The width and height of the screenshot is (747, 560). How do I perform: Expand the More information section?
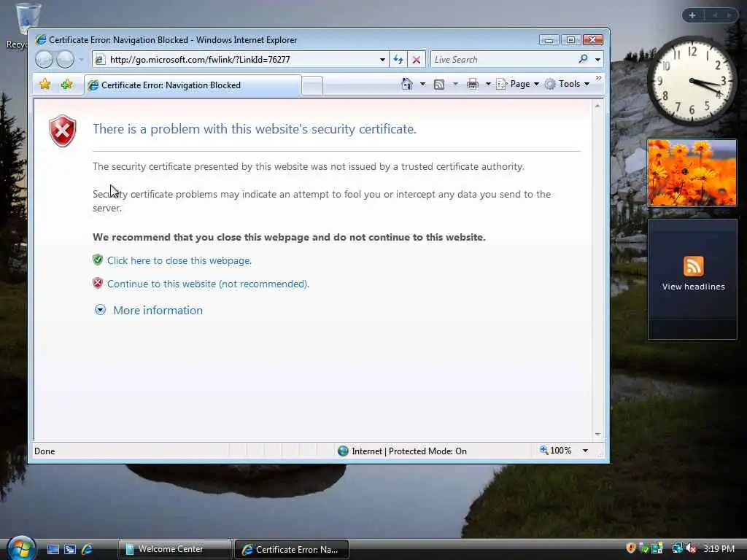point(100,310)
